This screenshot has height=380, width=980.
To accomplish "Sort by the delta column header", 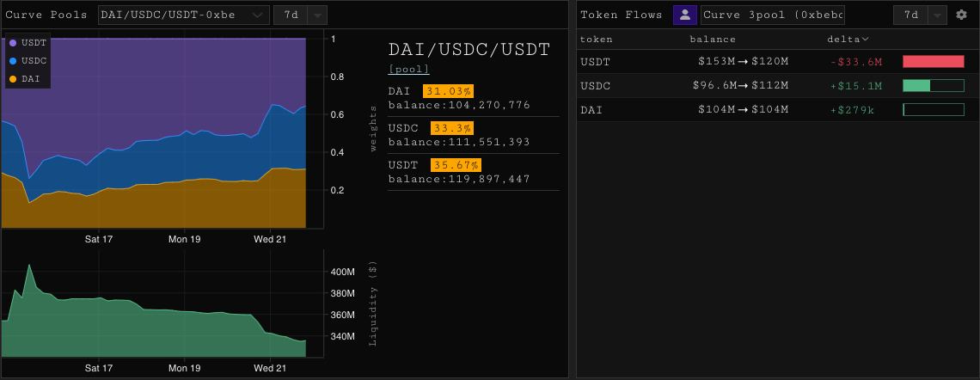I will tap(848, 40).
